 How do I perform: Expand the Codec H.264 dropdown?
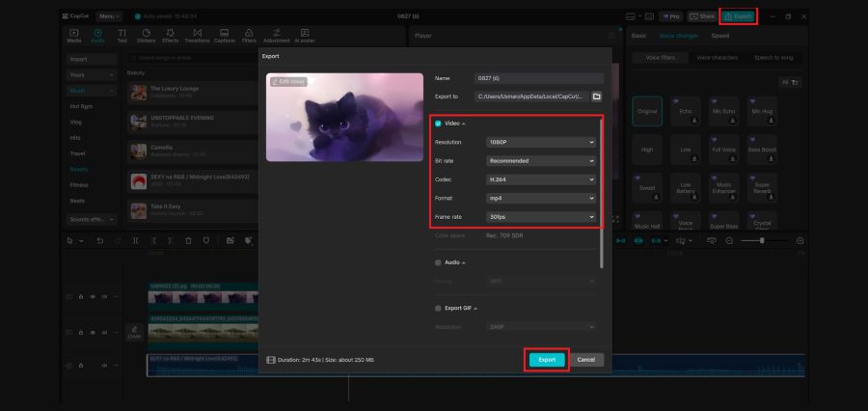coord(540,179)
